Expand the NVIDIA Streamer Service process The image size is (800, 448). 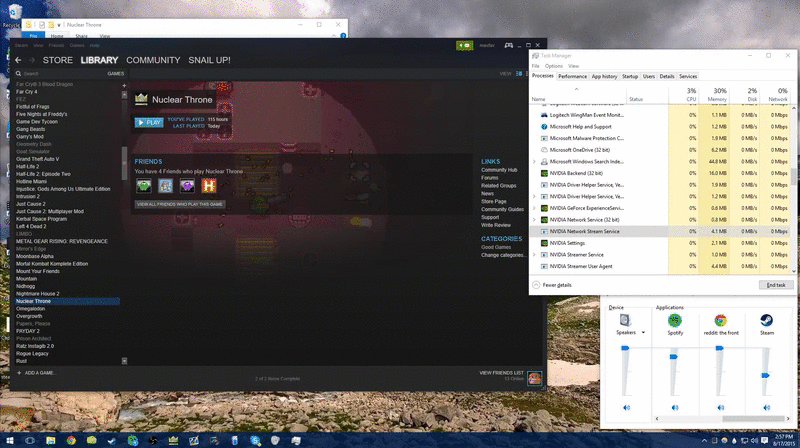[x=534, y=255]
